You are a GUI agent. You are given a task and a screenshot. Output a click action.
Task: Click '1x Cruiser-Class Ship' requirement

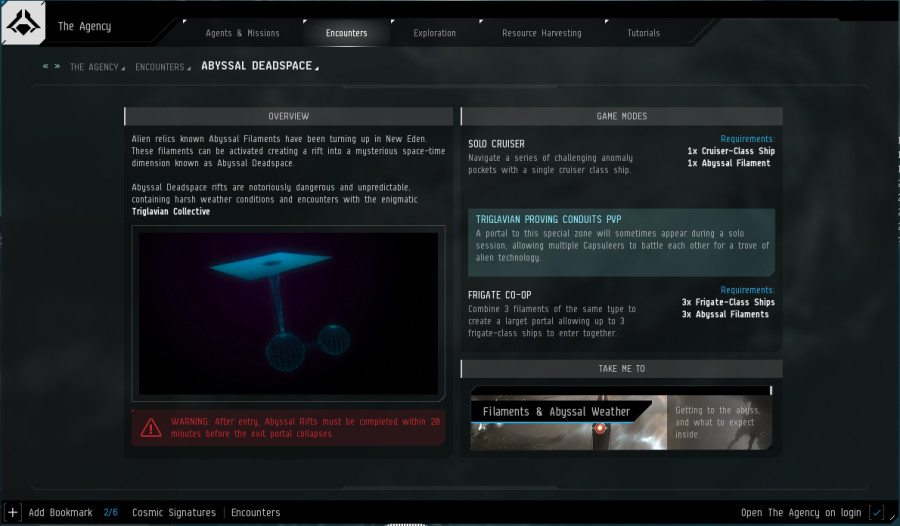coord(731,151)
